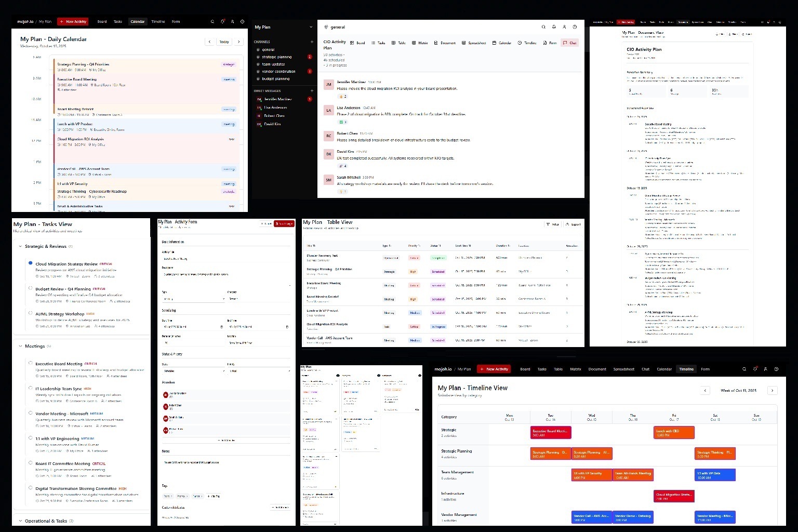Open the Tasks tab in the navigation bar

(x=117, y=21)
